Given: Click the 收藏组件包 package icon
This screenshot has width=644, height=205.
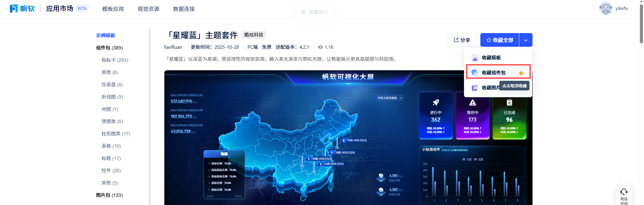Looking at the screenshot, I should click(475, 72).
